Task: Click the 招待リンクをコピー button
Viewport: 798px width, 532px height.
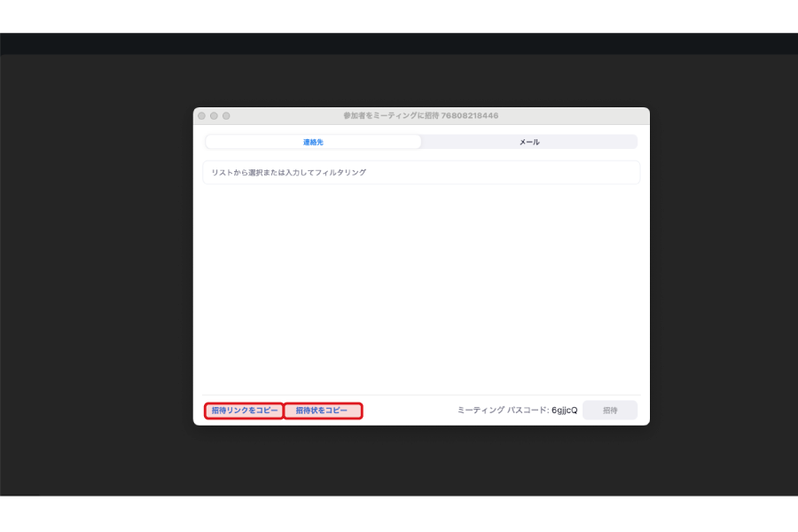Action: (244, 411)
